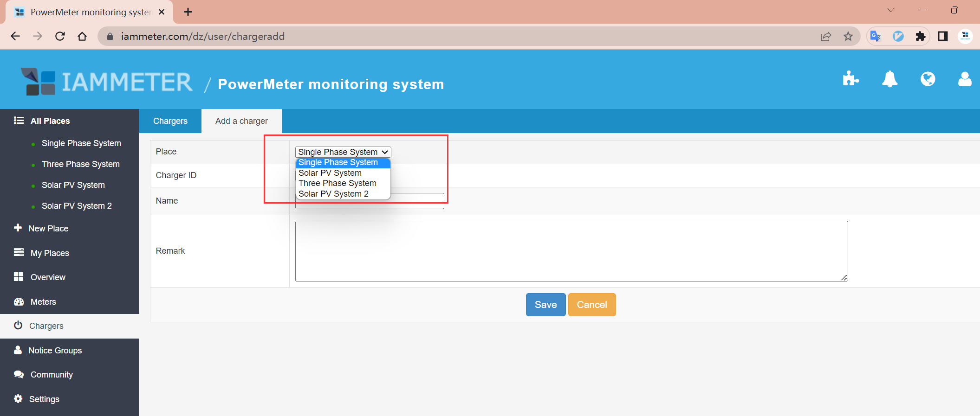Viewport: 980px width, 416px height.
Task: Open the user profile icon
Action: (964, 79)
